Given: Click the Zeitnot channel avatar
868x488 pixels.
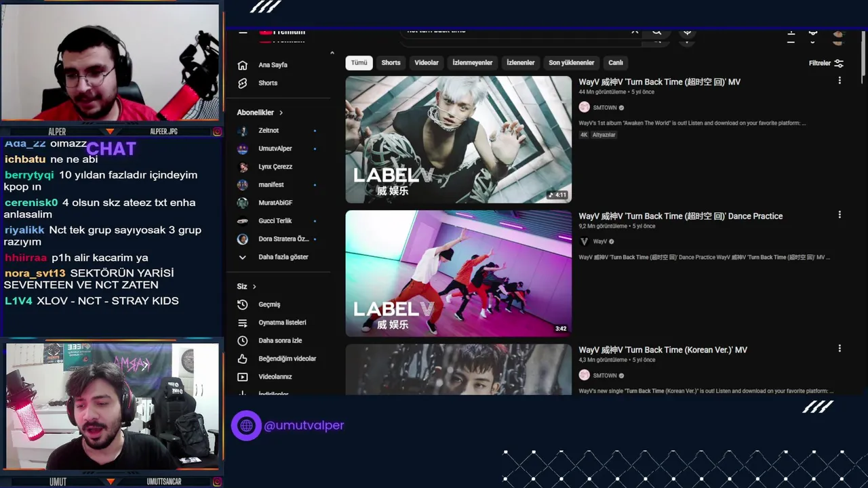Looking at the screenshot, I should tap(243, 131).
